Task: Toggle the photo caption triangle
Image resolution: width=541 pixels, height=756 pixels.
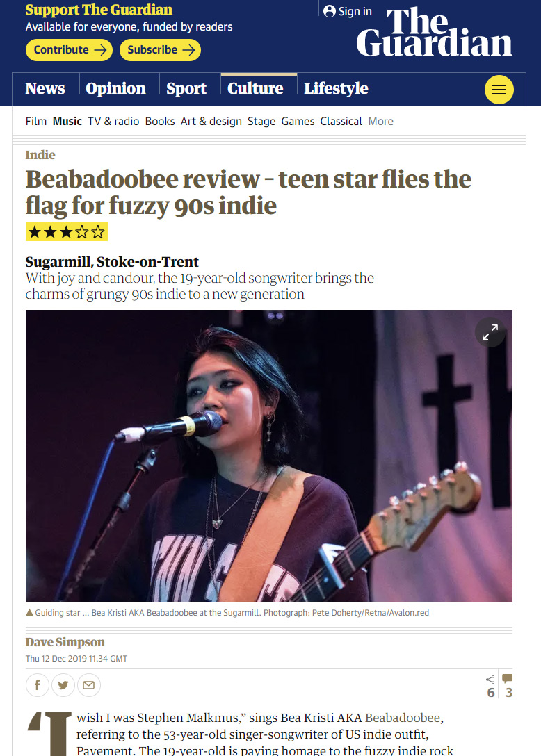Action: point(29,612)
